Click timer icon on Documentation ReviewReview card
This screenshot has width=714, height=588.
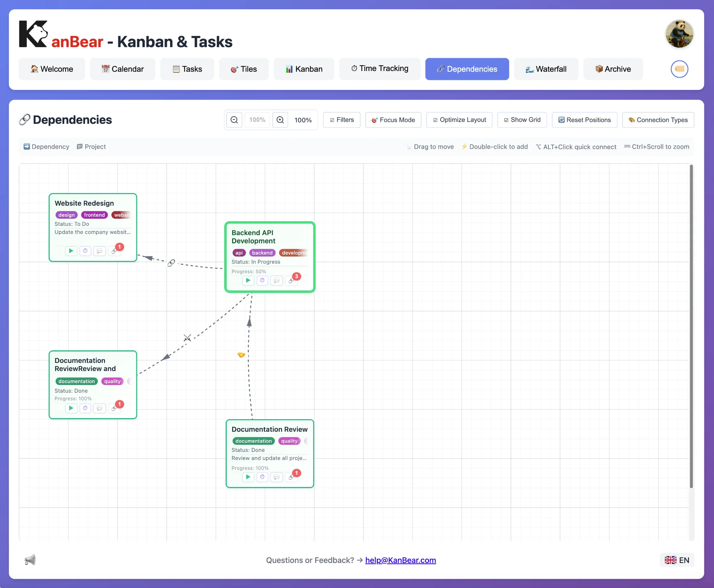pyautogui.click(x=85, y=408)
